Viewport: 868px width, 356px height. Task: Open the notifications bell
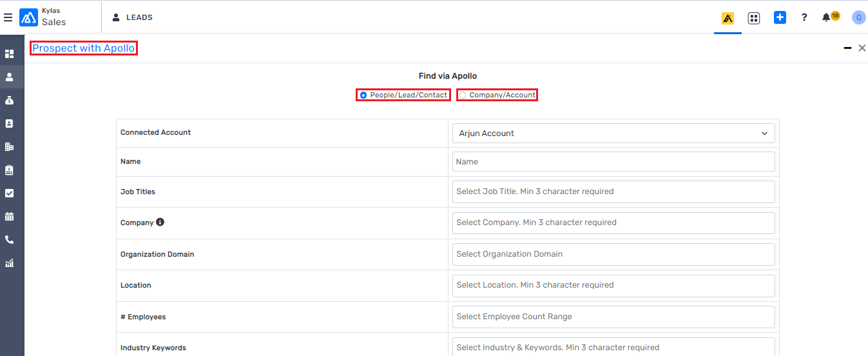coord(826,17)
